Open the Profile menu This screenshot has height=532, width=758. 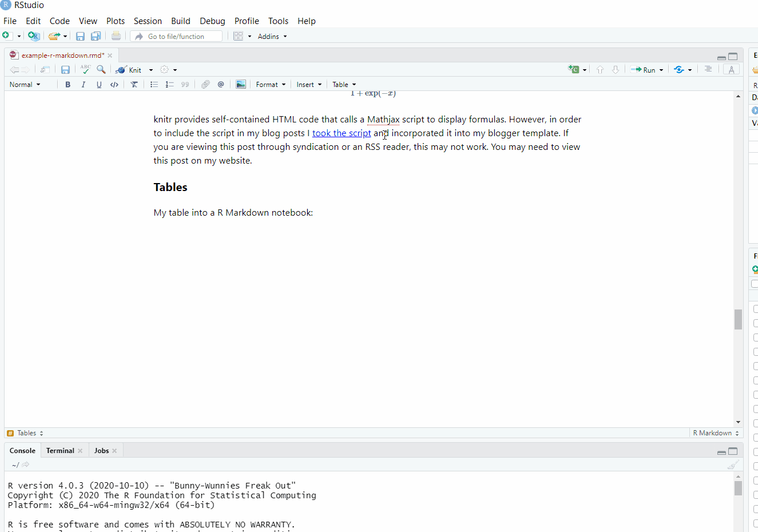[247, 21]
